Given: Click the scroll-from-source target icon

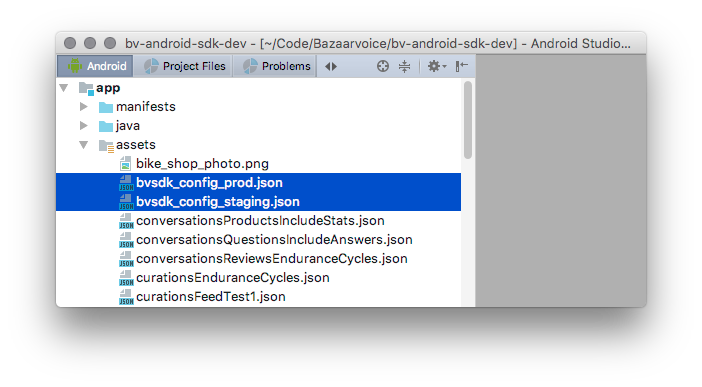Looking at the screenshot, I should tap(382, 66).
